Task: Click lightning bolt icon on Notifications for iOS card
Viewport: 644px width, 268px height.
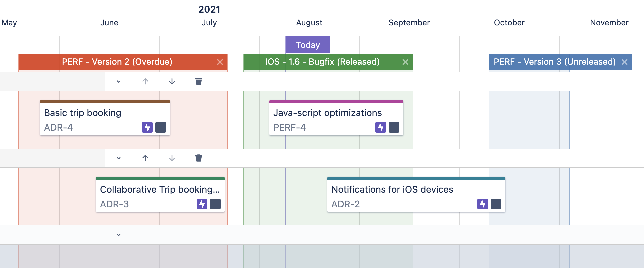Action: [482, 204]
